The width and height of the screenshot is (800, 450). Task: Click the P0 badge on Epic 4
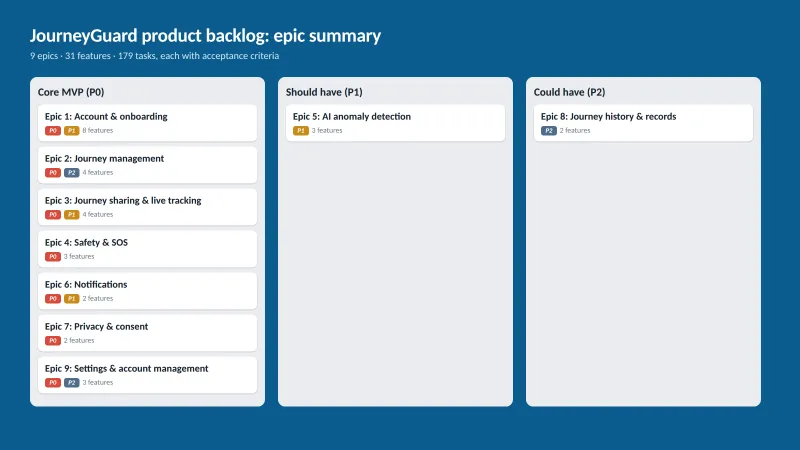pyautogui.click(x=53, y=257)
